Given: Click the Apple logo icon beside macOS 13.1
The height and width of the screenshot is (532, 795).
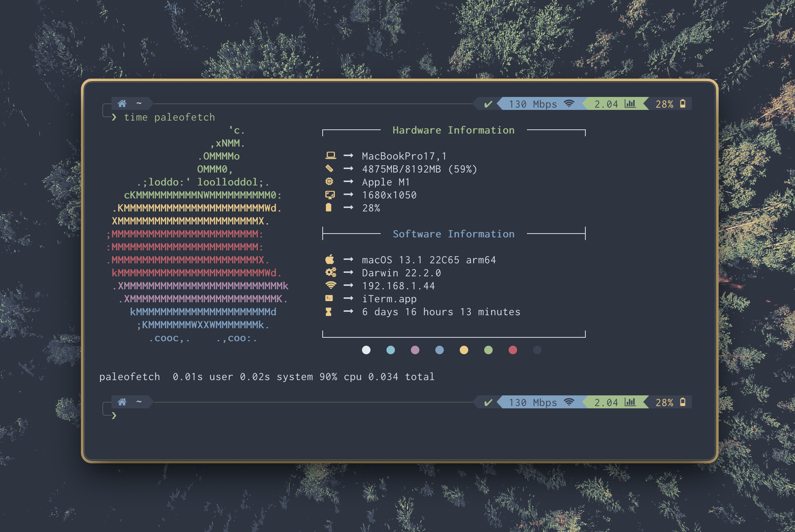Looking at the screenshot, I should click(330, 260).
